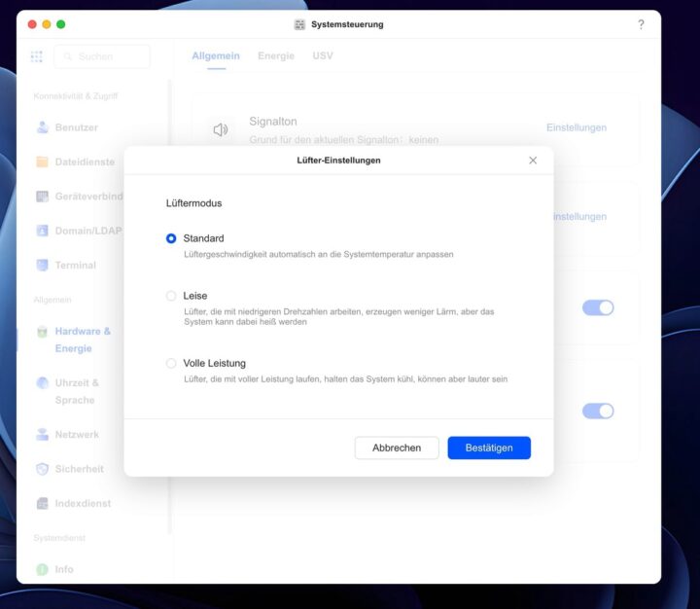
Task: Click the app grid icon beside search
Action: [37, 56]
